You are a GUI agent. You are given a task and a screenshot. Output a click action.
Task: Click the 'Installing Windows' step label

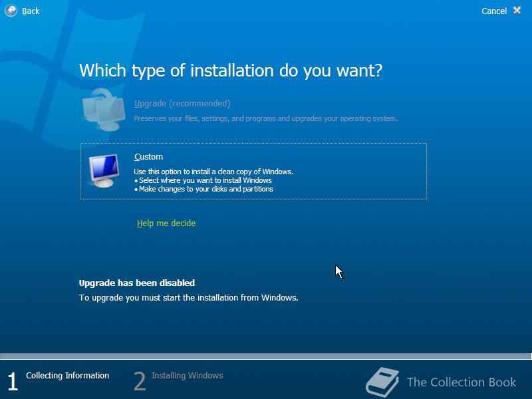(188, 376)
